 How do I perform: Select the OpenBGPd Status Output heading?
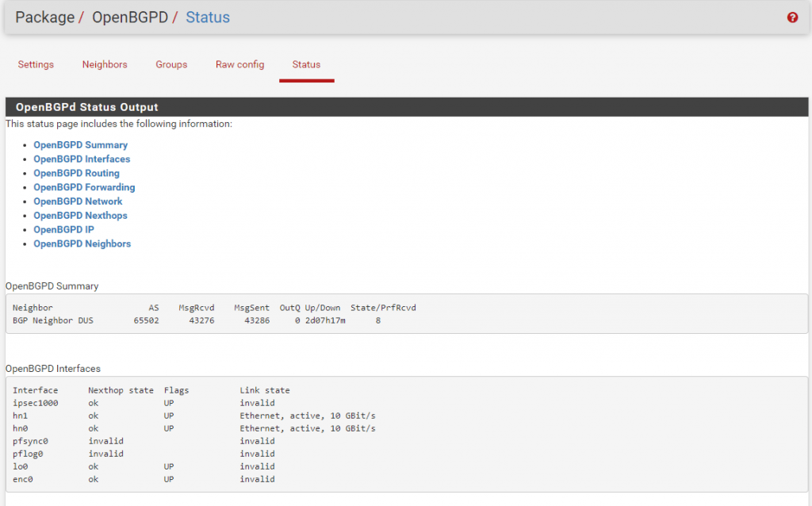(87, 107)
